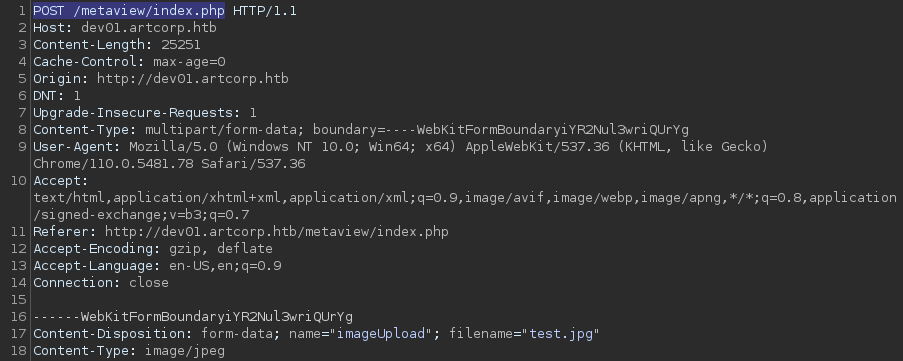Click the DNT header line

[x=56, y=96]
